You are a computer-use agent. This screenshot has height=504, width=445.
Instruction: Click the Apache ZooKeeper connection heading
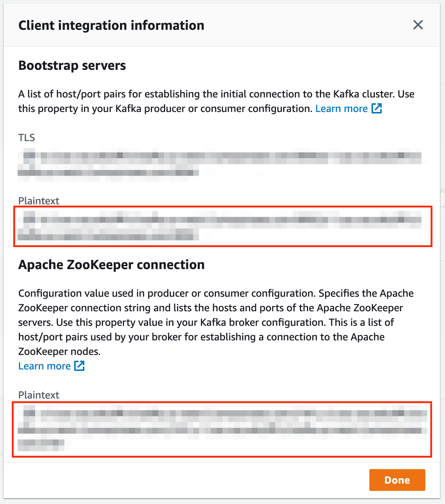coord(111,265)
